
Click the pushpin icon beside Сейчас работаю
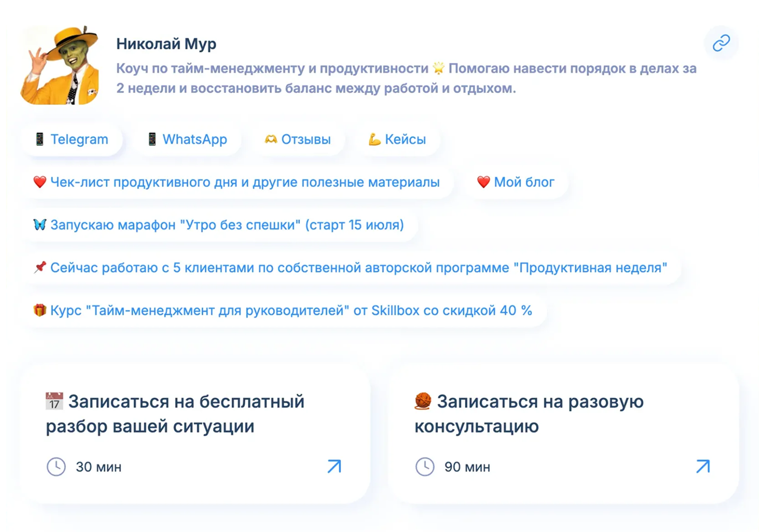40,267
